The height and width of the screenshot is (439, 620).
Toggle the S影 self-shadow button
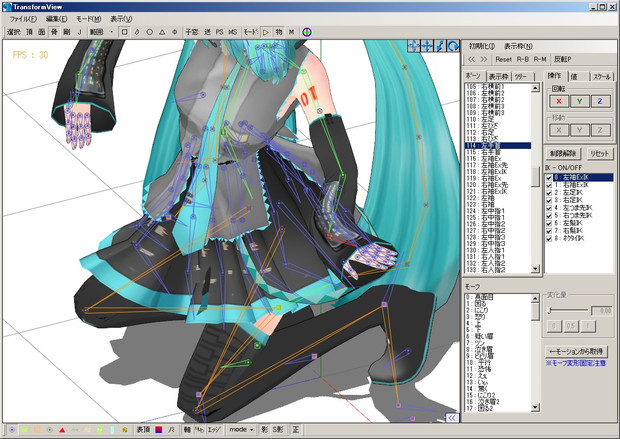click(x=278, y=430)
